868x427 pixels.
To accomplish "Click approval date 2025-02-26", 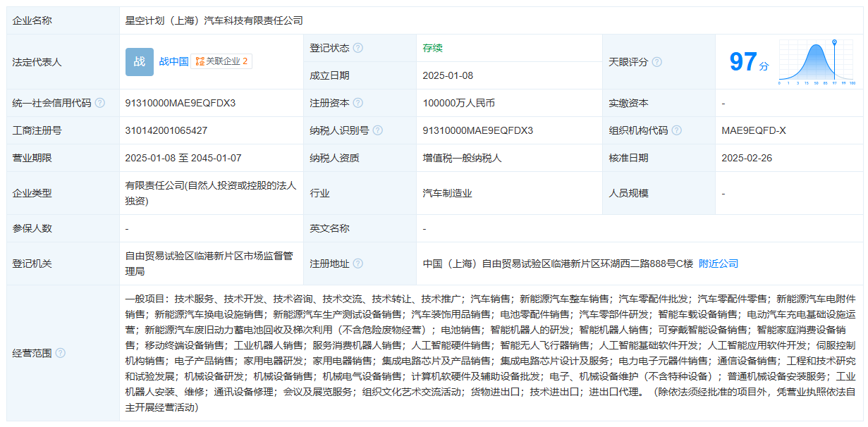I will coord(747,158).
